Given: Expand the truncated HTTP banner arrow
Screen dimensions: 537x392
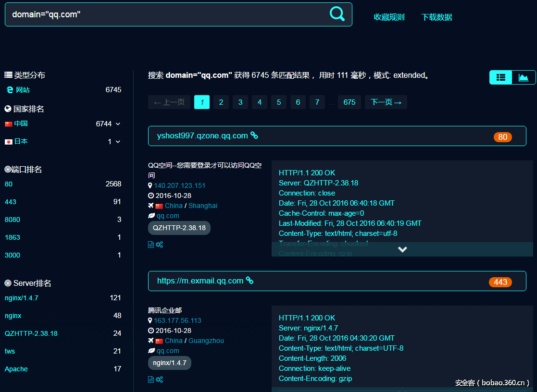Looking at the screenshot, I should 402,249.
